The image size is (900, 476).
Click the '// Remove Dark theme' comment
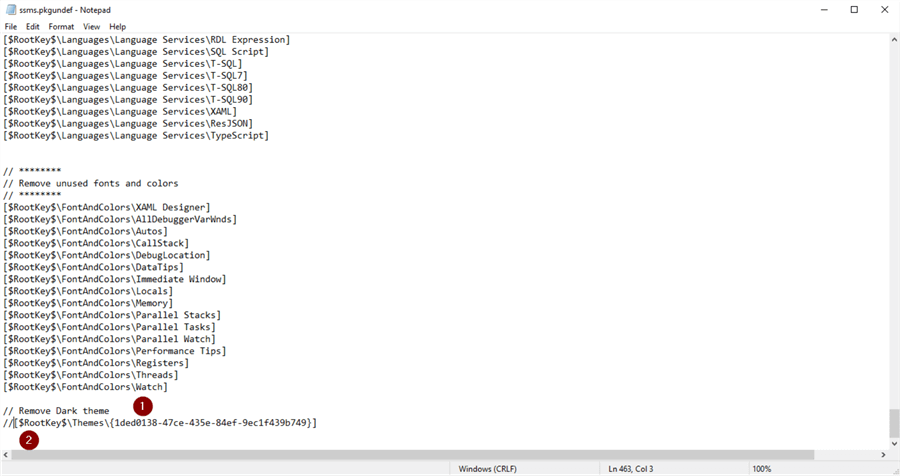tap(56, 411)
